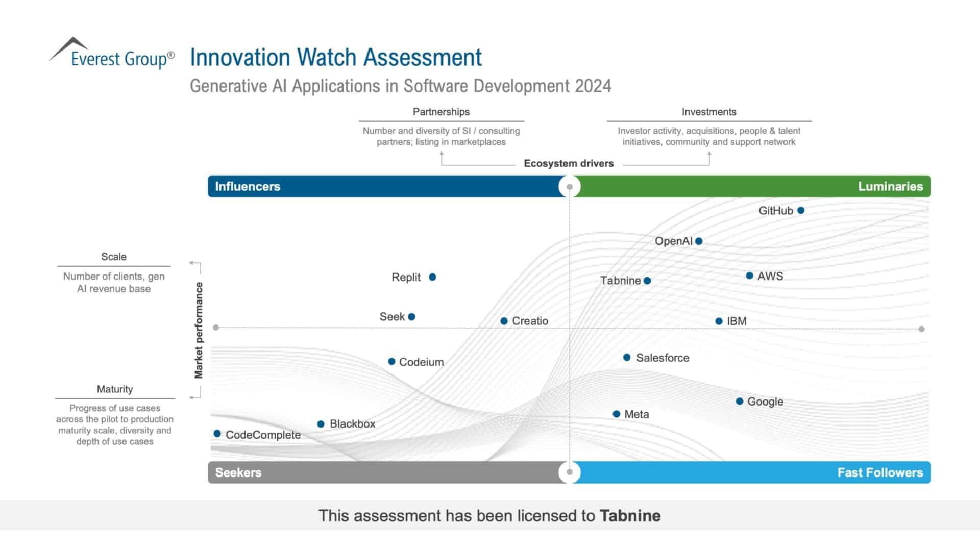The width and height of the screenshot is (980, 551).
Task: Click the Investments heading
Action: tap(709, 112)
